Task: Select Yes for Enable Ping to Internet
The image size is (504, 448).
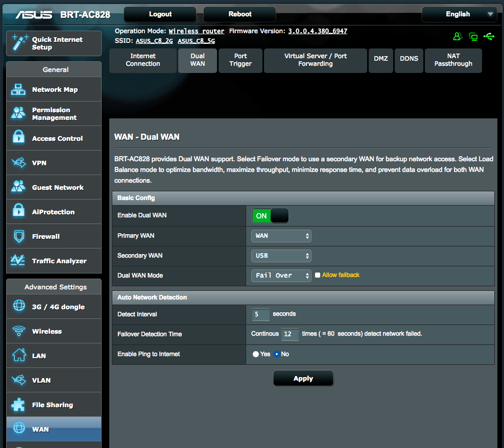Action: [256, 354]
